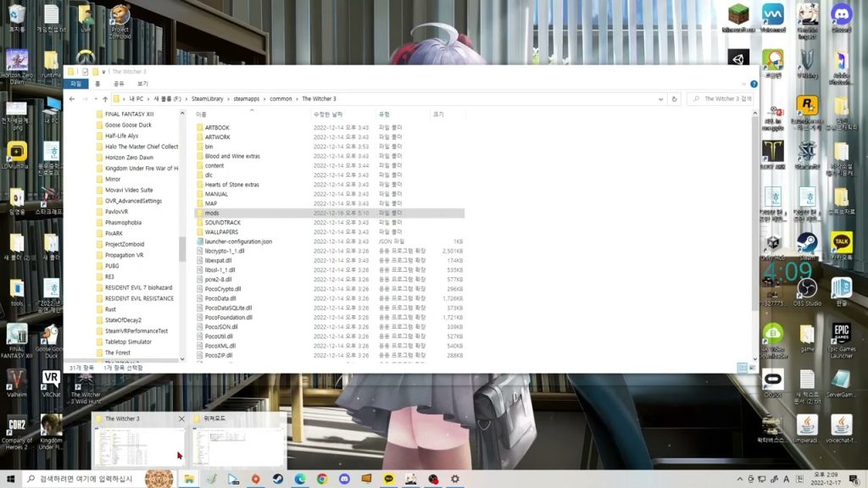Navigate to steamapps in the breadcrumb path
Viewport: 868px width, 488px height.
[247, 99]
